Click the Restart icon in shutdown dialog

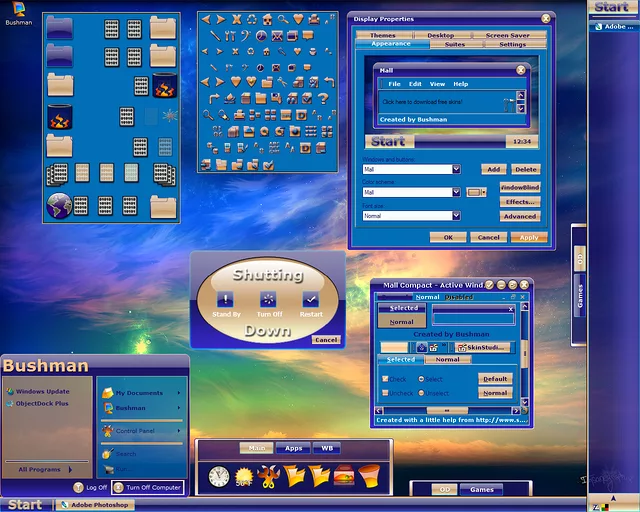pos(310,299)
